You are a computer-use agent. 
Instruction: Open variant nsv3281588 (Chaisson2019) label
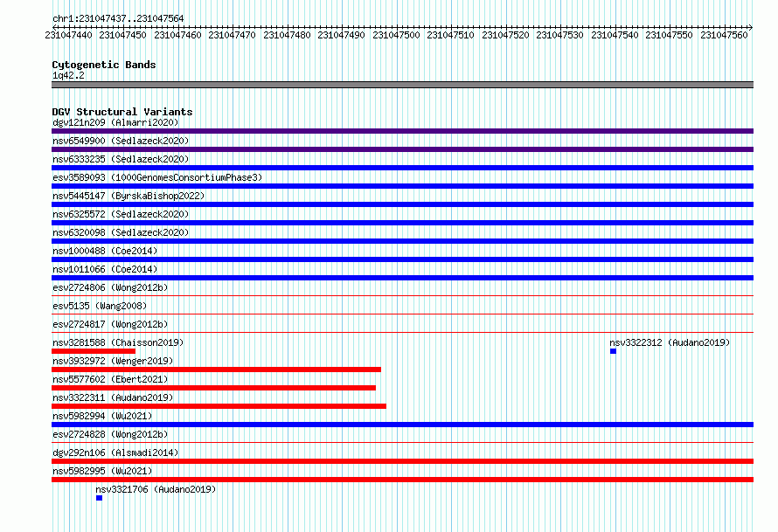(118, 342)
